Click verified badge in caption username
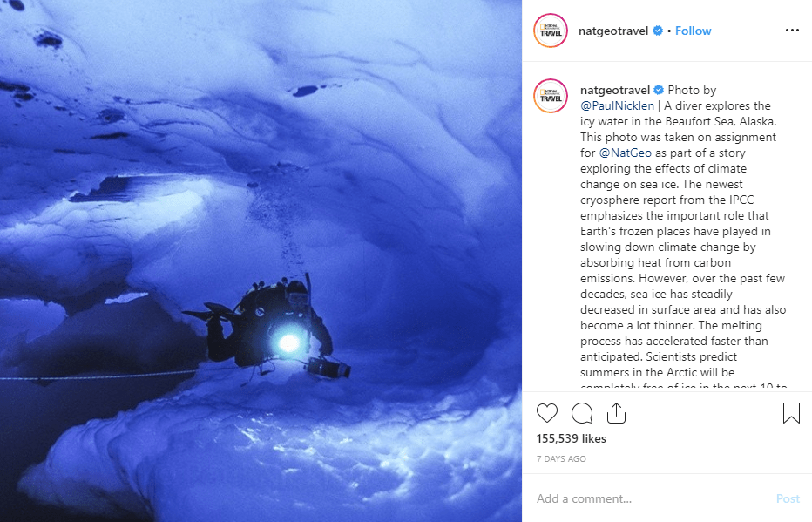Viewport: 812px width, 522px height. (659, 90)
